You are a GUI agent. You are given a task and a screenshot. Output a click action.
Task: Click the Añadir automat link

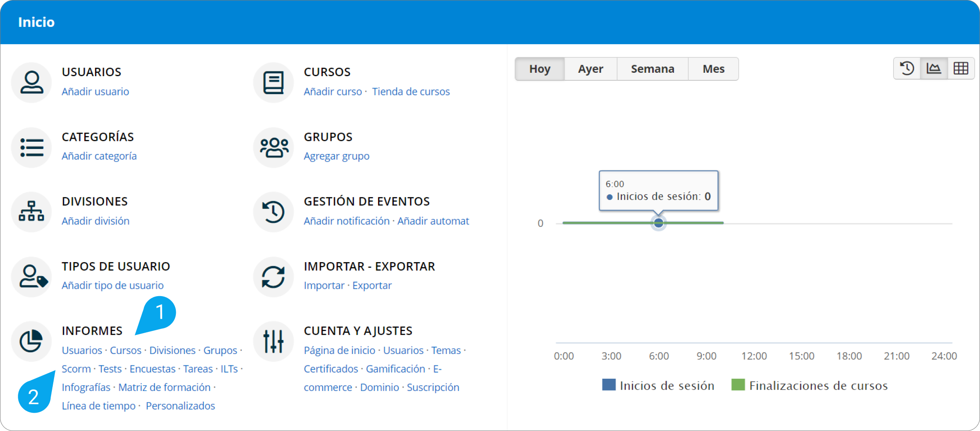[433, 221]
